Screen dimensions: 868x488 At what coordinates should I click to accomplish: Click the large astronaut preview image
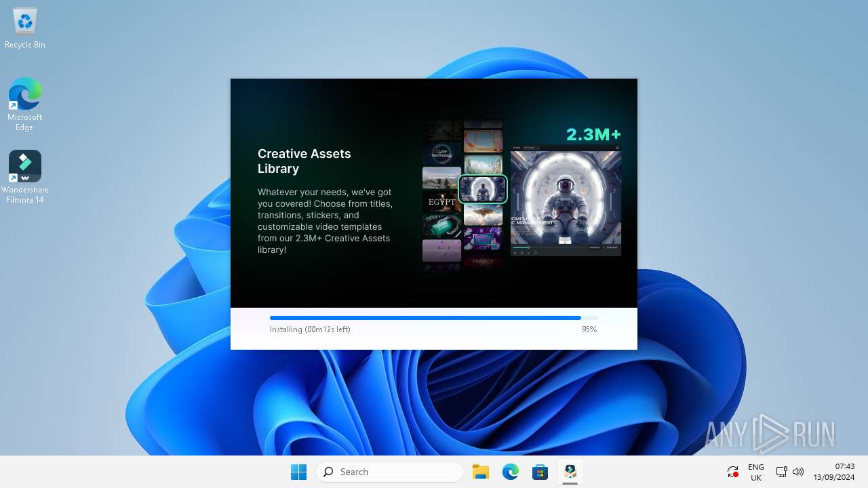pos(566,197)
